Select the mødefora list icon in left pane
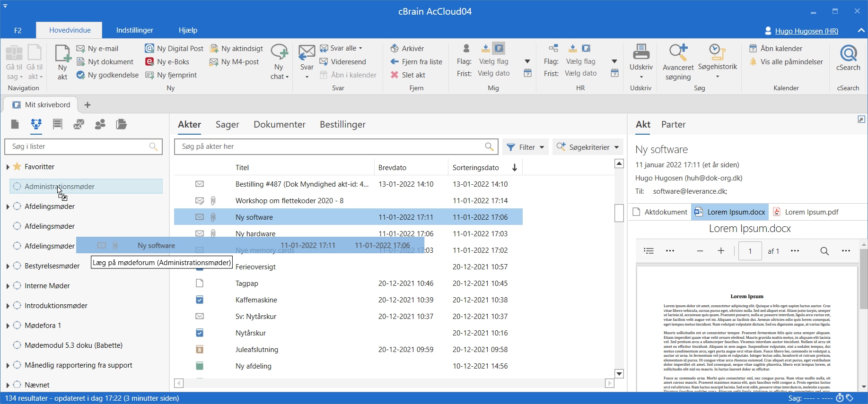 click(x=36, y=124)
